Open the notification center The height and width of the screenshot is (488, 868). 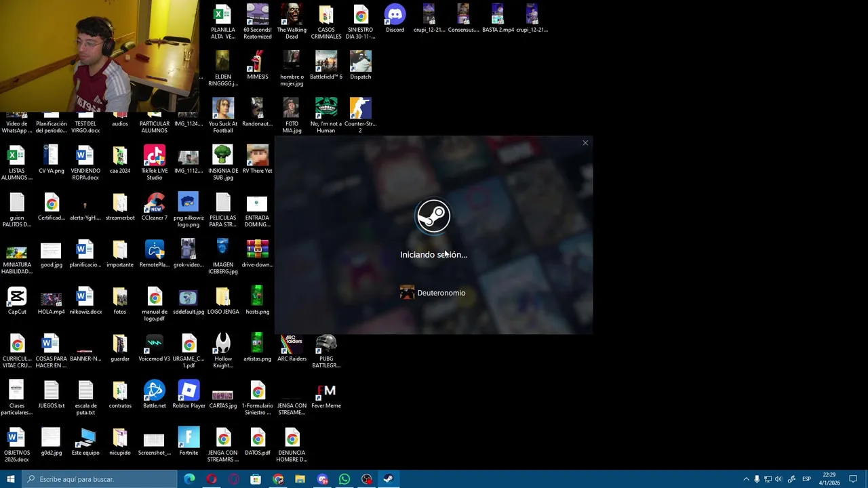(853, 479)
